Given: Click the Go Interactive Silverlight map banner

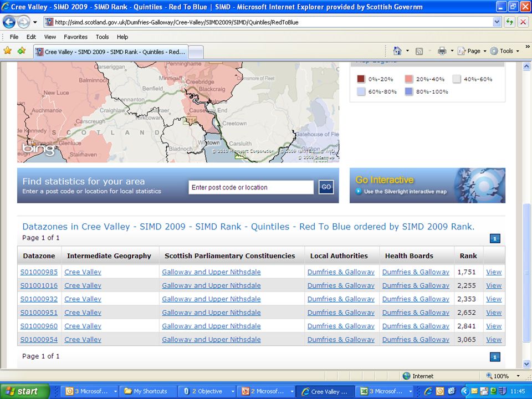Looking at the screenshot, I should coord(427,186).
